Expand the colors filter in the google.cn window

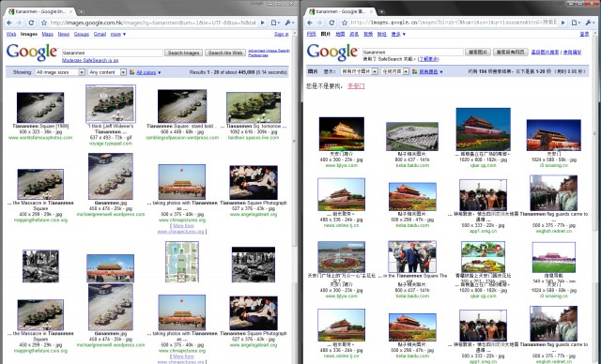(x=431, y=71)
